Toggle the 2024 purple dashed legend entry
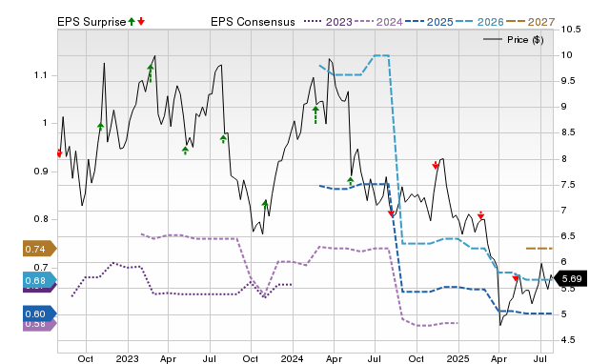610x364 pixels. point(378,22)
